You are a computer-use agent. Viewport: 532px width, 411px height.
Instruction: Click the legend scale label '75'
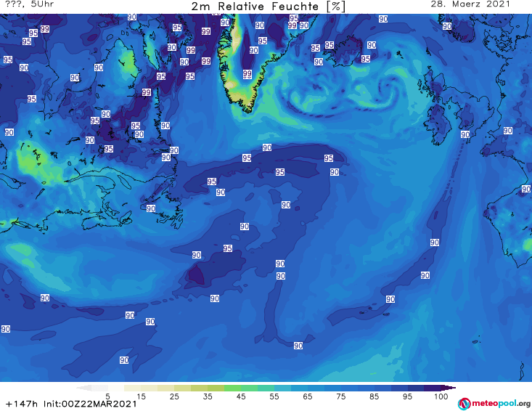[x=340, y=396]
